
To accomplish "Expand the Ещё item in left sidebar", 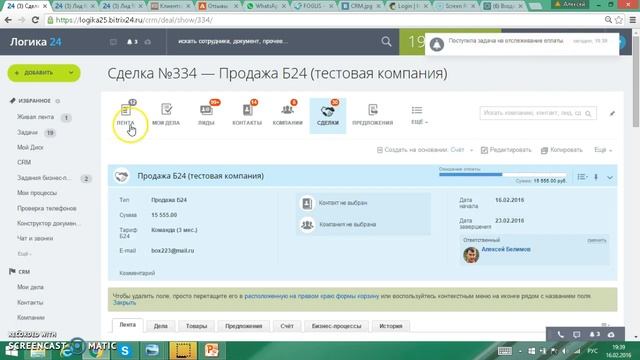I will pyautogui.click(x=24, y=253).
